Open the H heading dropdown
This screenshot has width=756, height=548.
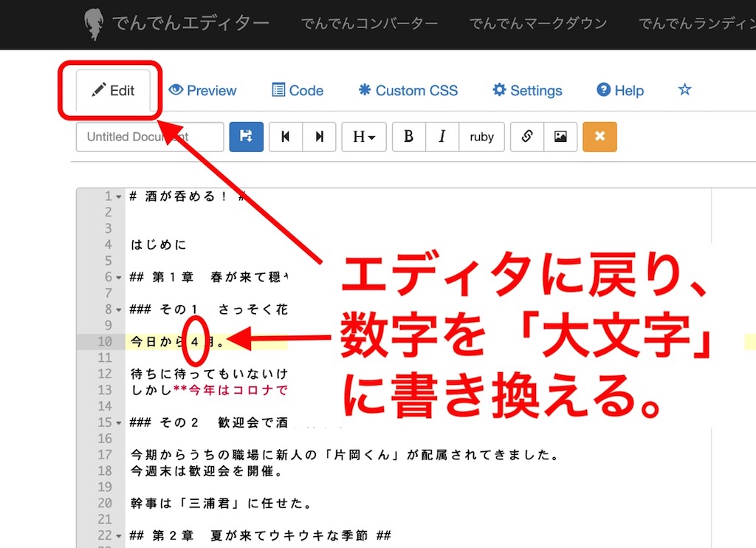363,137
